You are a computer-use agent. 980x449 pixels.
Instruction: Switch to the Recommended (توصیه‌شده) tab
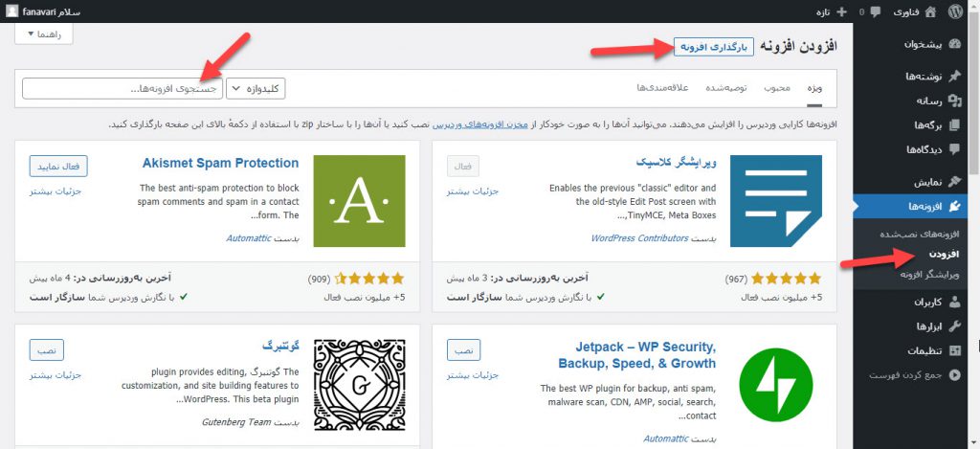[725, 88]
